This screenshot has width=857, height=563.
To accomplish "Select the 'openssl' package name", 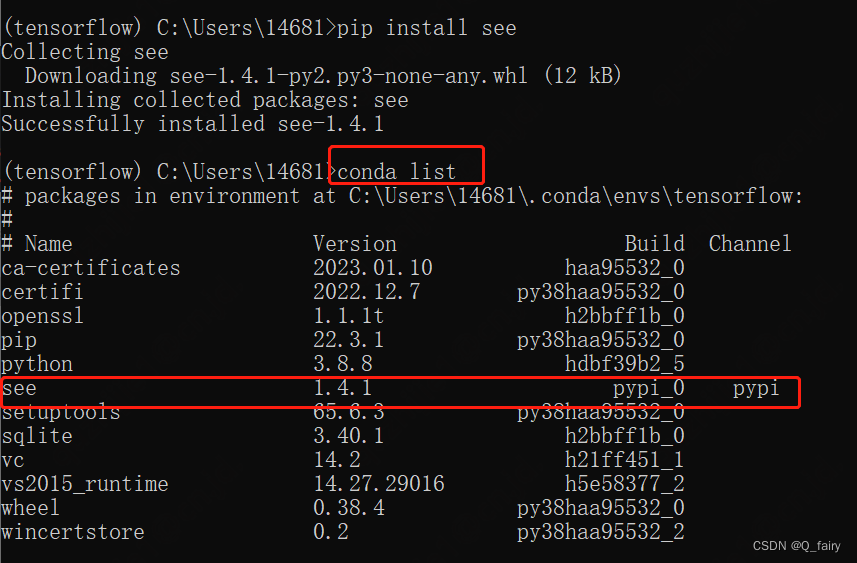I will [42, 316].
